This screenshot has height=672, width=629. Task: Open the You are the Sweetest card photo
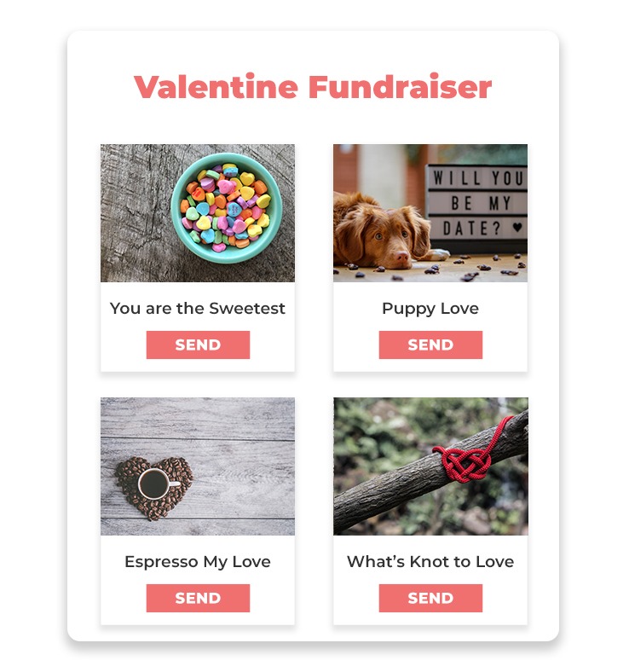[x=198, y=213]
